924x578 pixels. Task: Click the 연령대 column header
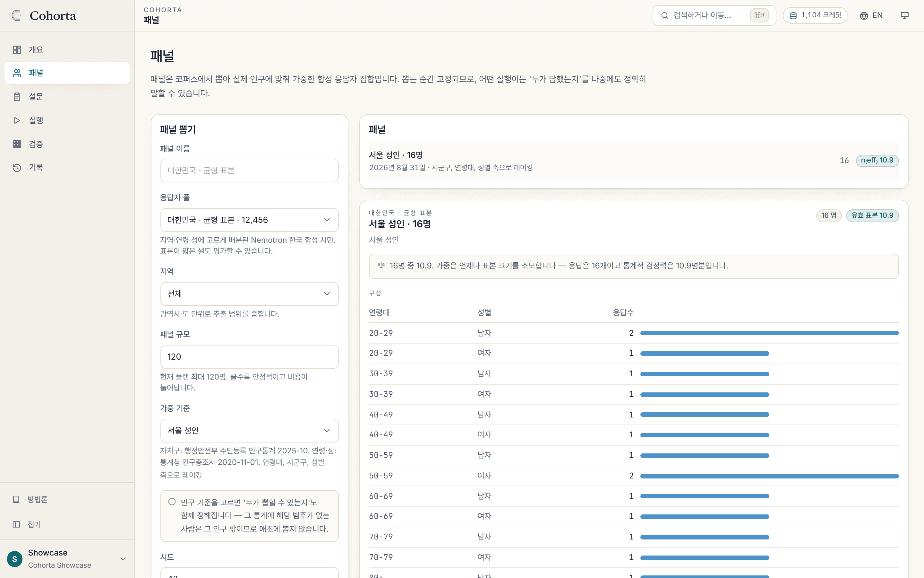(379, 312)
